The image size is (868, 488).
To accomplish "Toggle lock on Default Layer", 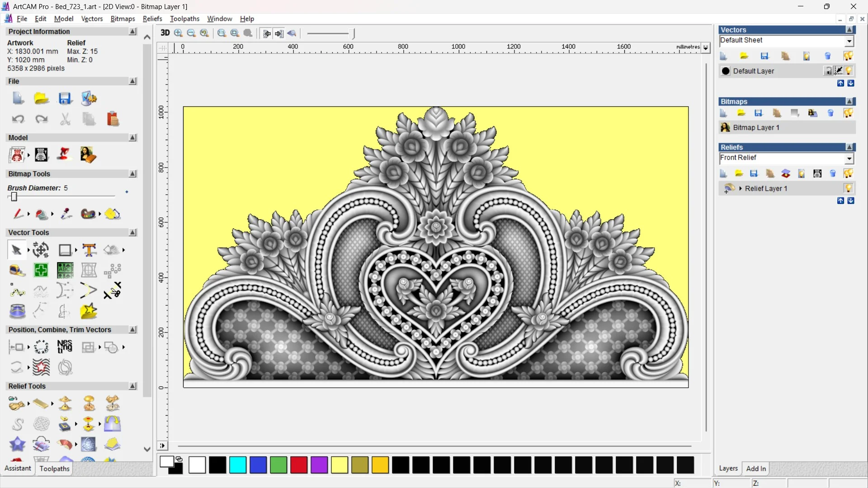I will [x=828, y=71].
